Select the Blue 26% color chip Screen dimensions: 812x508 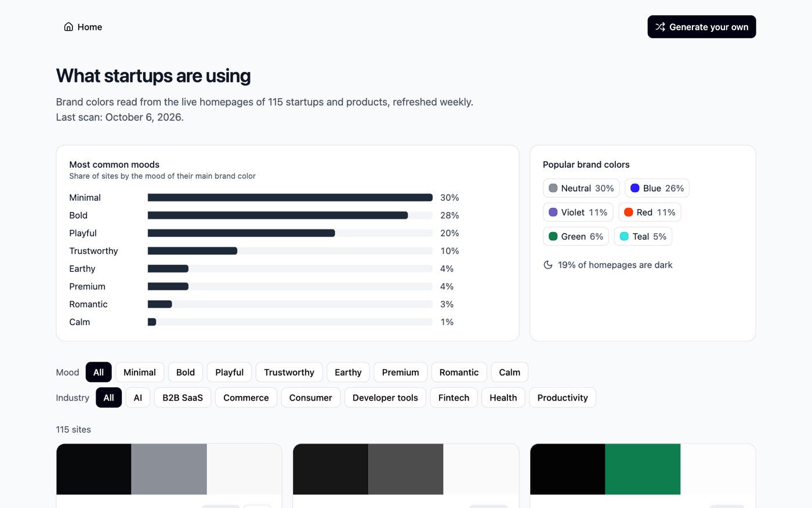[x=657, y=188]
